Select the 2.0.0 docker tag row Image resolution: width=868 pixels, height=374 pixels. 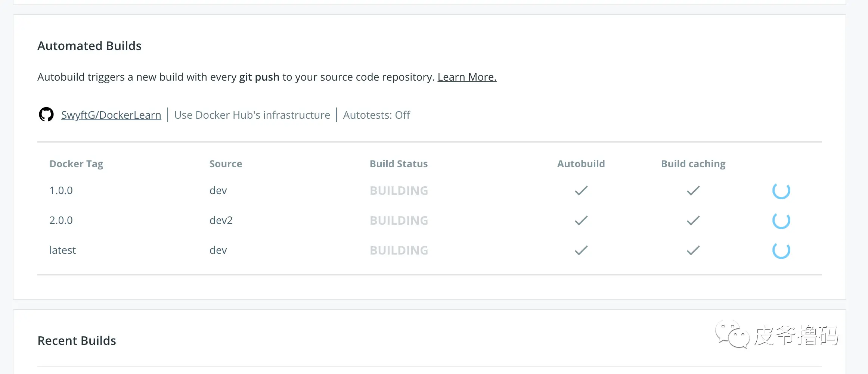point(61,221)
